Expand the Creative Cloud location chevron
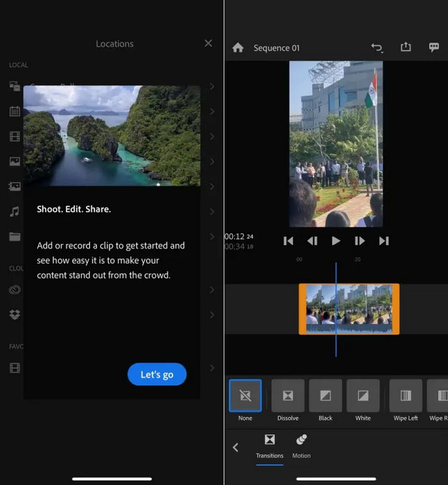The image size is (448, 485). point(212,290)
